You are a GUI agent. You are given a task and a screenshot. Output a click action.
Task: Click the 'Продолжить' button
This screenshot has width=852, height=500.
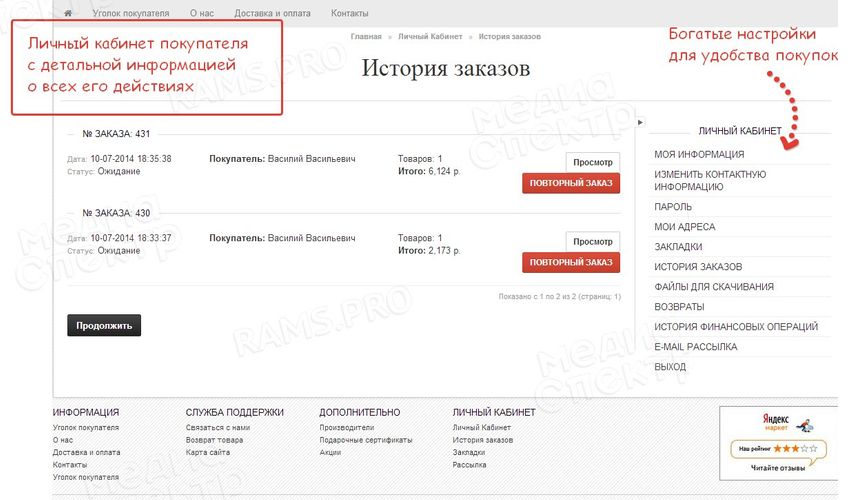pos(104,325)
